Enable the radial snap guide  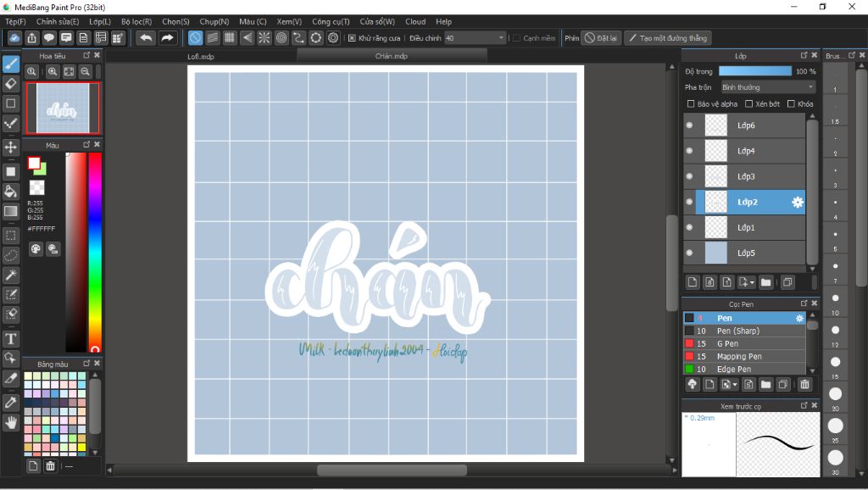pos(264,37)
